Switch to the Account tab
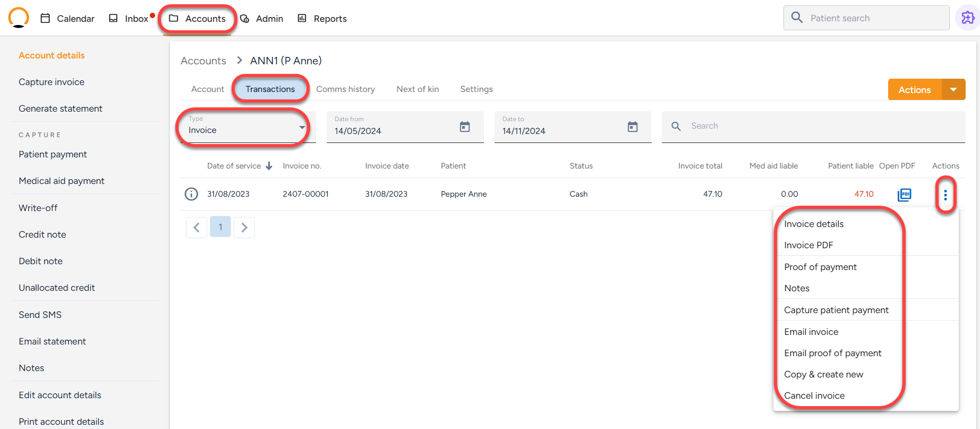 coord(208,89)
